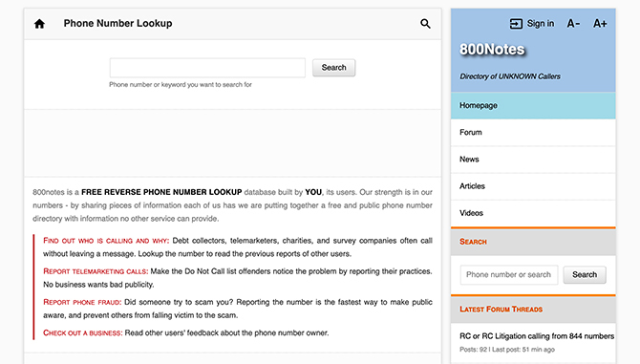
Task: Click the sidebar Search button
Action: 585,275
